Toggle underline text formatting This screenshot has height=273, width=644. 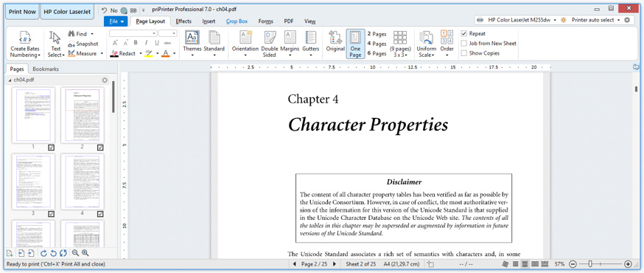[157, 43]
